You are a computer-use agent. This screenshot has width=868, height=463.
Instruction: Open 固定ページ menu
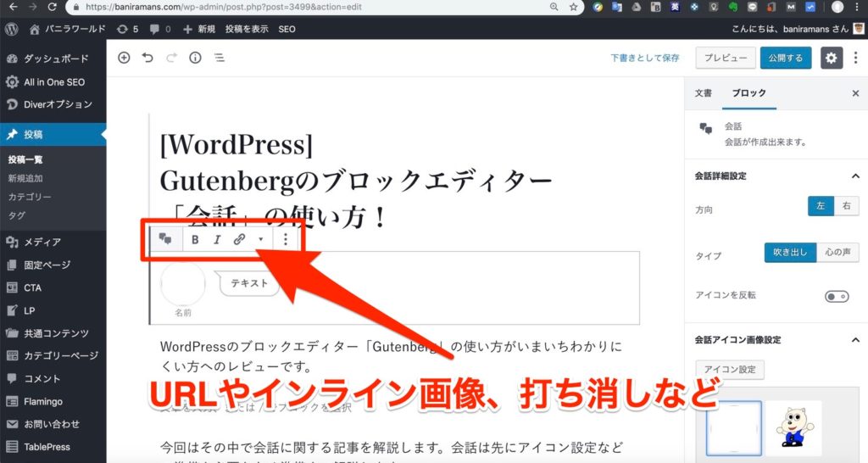click(x=53, y=265)
